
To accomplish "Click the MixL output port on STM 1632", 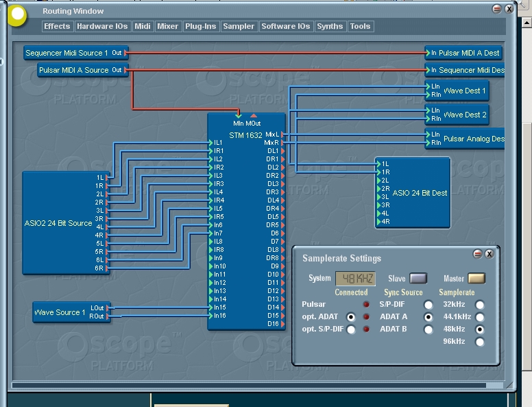I will 282,135.
